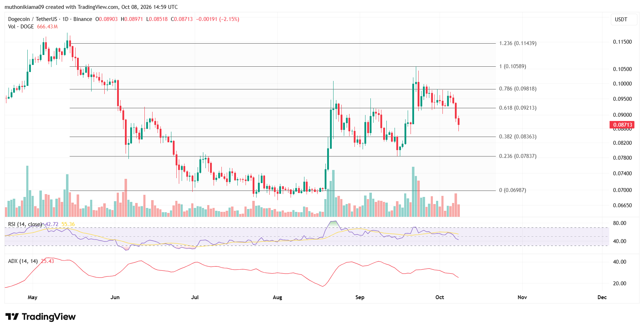This screenshot has height=330, width=644.
Task: Click the 20.00 ADX scale label
Action: click(x=620, y=284)
